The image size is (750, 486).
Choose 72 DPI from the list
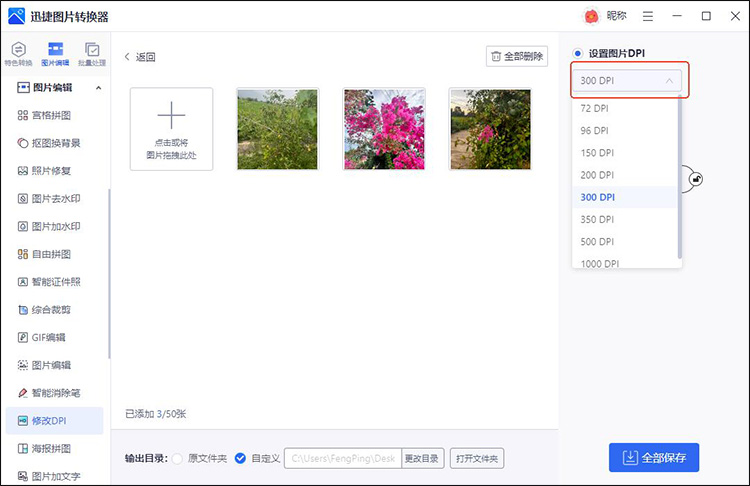pos(624,108)
